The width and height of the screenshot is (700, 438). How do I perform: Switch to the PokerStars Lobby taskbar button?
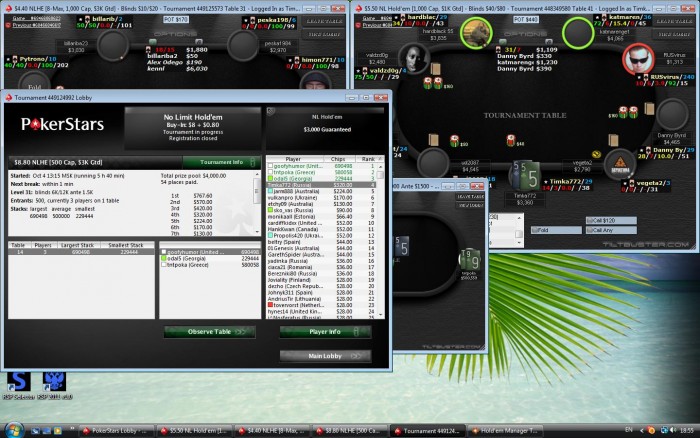click(117, 431)
